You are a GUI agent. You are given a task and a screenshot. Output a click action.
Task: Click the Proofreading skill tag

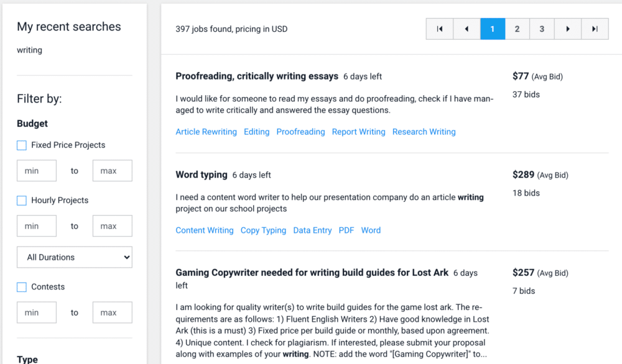pos(300,132)
